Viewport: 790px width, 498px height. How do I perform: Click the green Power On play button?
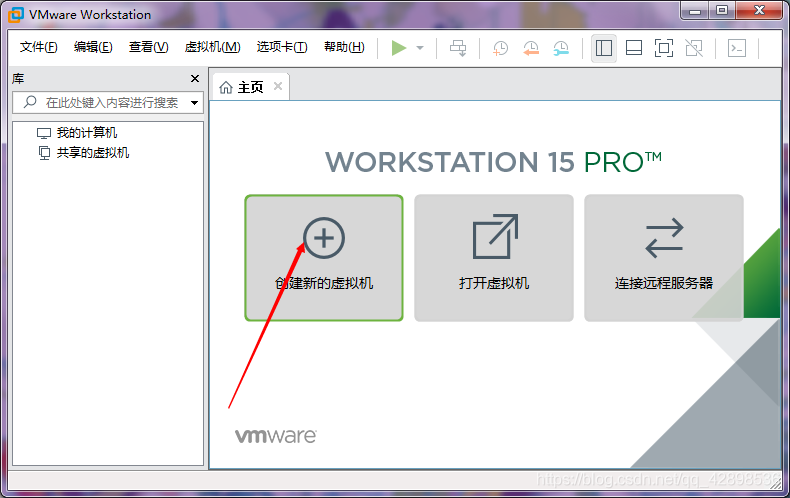[399, 48]
